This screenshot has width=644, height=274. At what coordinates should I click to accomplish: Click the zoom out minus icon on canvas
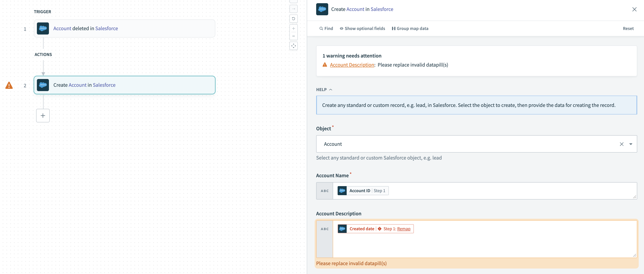[x=294, y=36]
